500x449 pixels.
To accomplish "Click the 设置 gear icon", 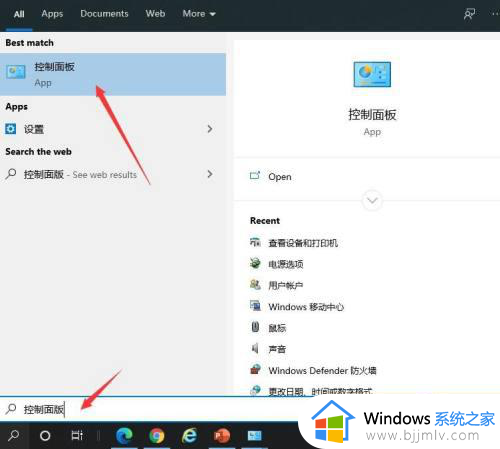I will click(x=10, y=129).
